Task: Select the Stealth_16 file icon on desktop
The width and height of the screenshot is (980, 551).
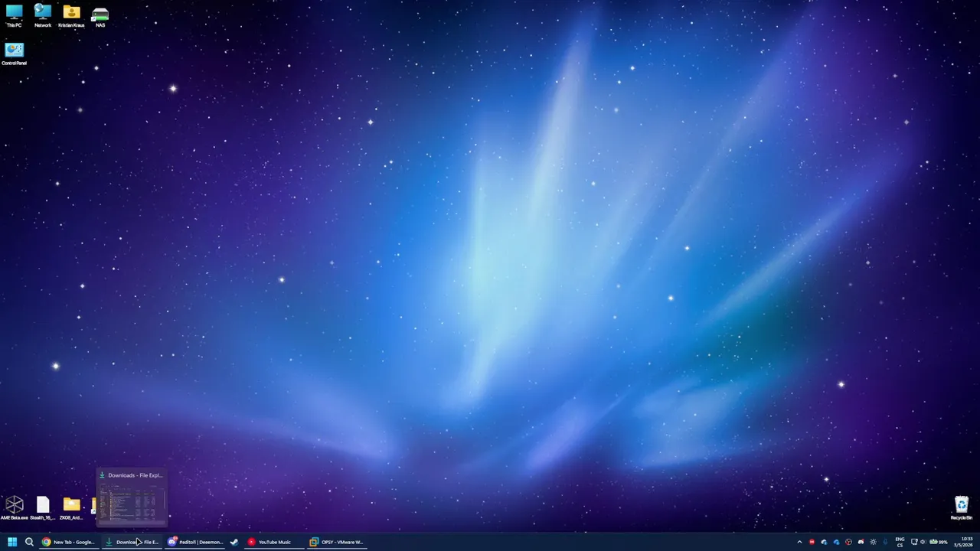Action: pos(43,508)
